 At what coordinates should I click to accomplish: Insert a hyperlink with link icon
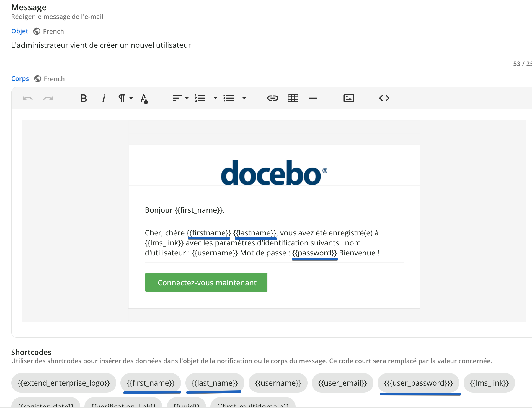click(x=272, y=98)
